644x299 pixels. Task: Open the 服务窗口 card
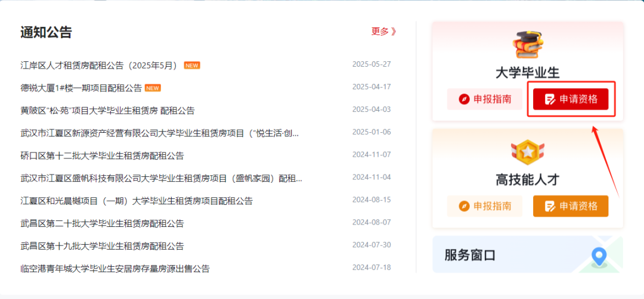tap(527, 254)
